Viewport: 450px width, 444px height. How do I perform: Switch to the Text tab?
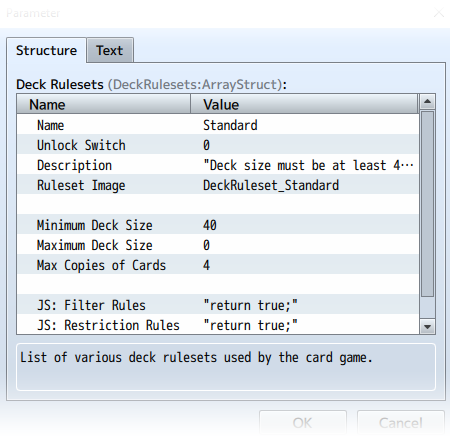coord(110,50)
